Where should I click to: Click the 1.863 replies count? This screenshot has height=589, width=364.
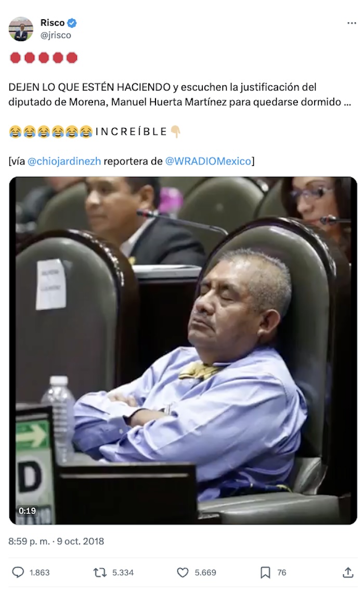click(x=40, y=572)
